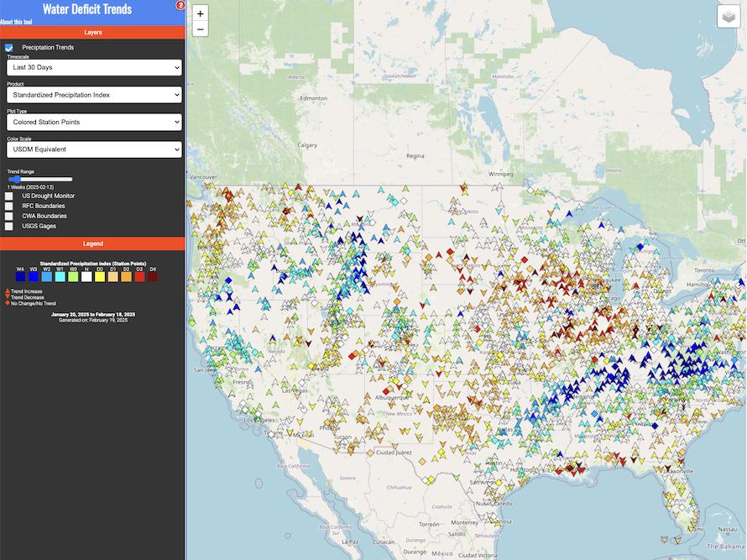747x560 pixels.
Task: Click the Legend section header
Action: point(93,243)
